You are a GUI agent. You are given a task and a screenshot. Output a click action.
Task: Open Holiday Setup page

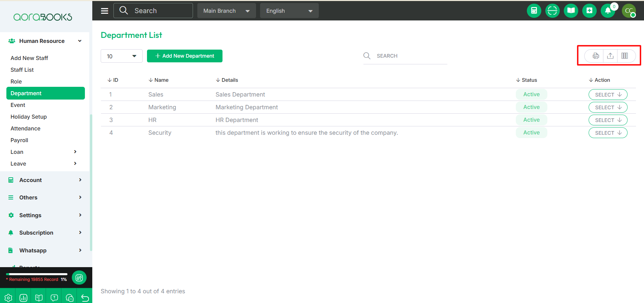point(29,117)
